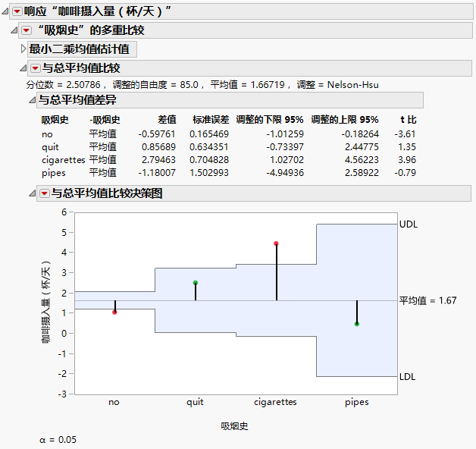Select the red point for no group
Viewport: 476px width, 449px height.
click(114, 312)
